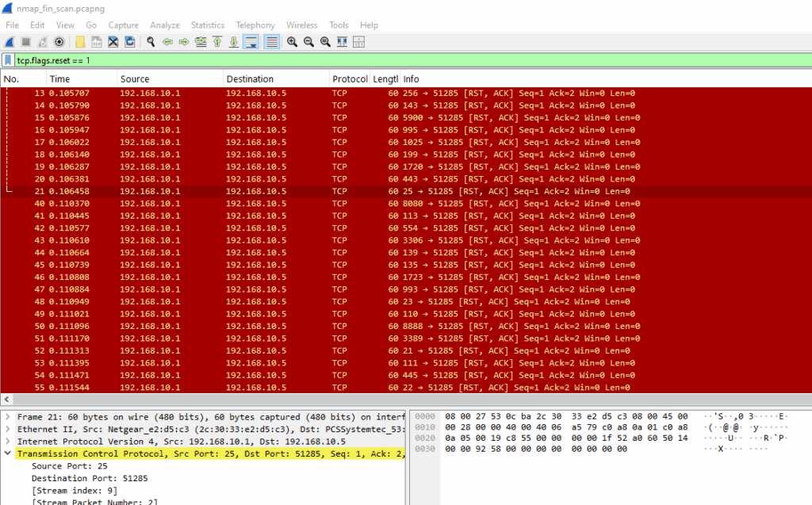
Task: Find a packet using the magnifier icon
Action: click(x=151, y=42)
